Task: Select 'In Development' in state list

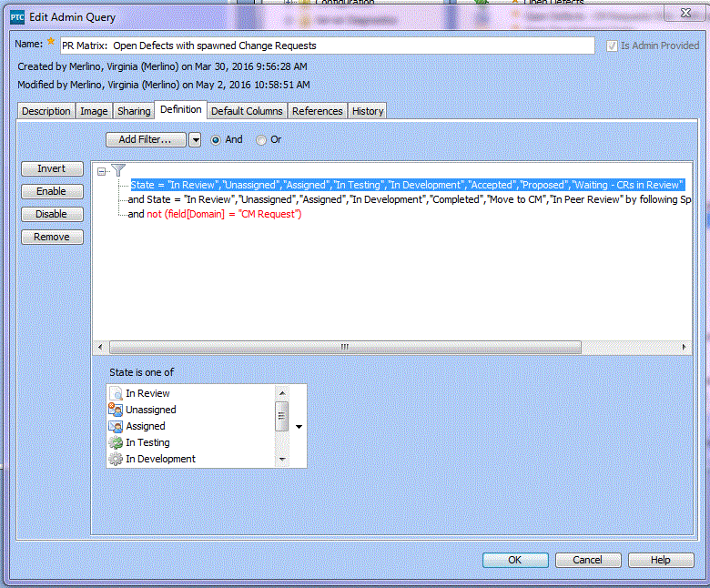Action: pyautogui.click(x=160, y=459)
